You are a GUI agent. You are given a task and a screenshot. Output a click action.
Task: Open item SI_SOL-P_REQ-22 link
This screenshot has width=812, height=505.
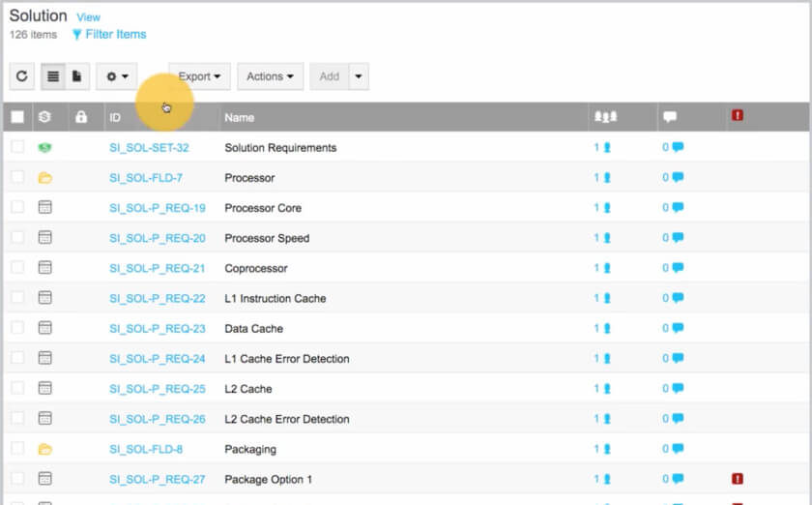(x=157, y=298)
